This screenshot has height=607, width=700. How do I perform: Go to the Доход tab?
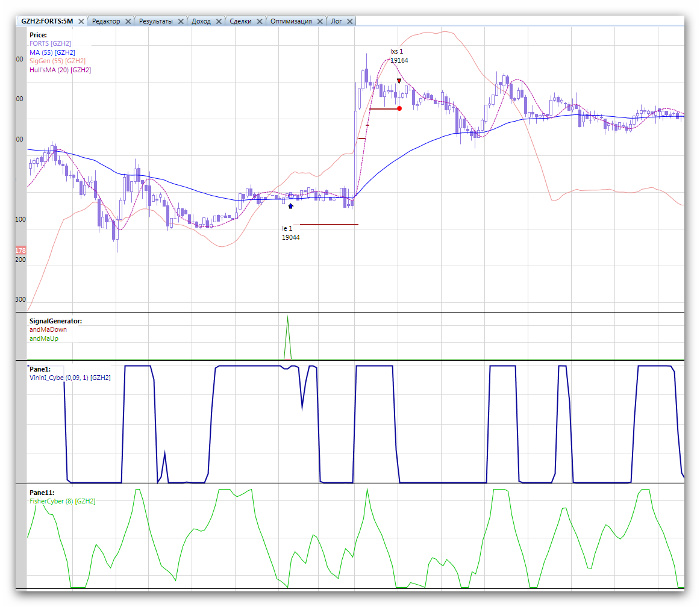(x=201, y=21)
